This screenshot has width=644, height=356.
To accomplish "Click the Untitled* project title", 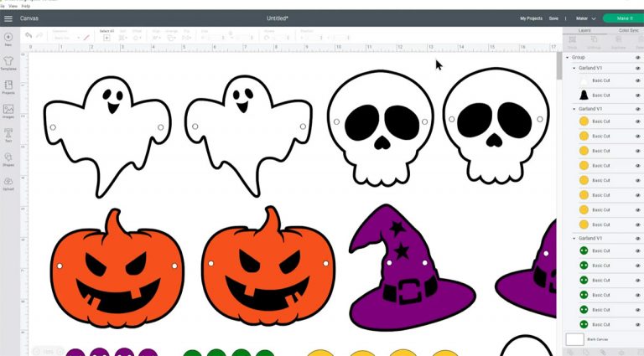I will 278,18.
